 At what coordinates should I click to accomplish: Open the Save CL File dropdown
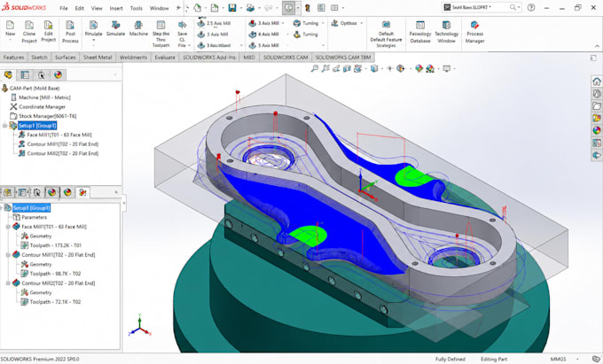tap(189, 45)
